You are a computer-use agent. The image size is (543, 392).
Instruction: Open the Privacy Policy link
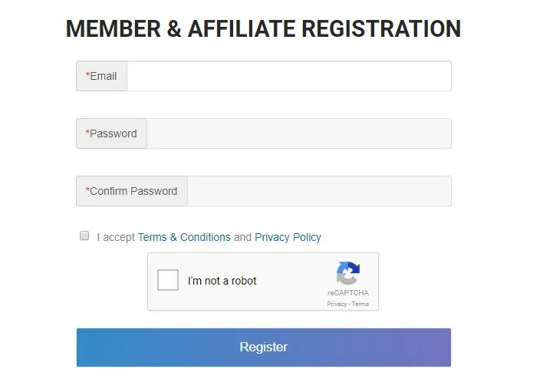(x=288, y=237)
